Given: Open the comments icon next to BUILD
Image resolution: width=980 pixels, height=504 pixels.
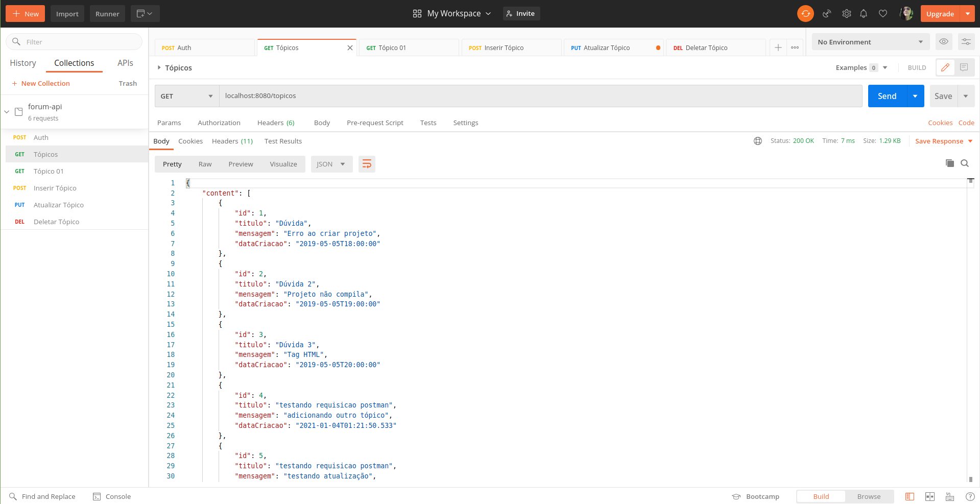Looking at the screenshot, I should (964, 67).
